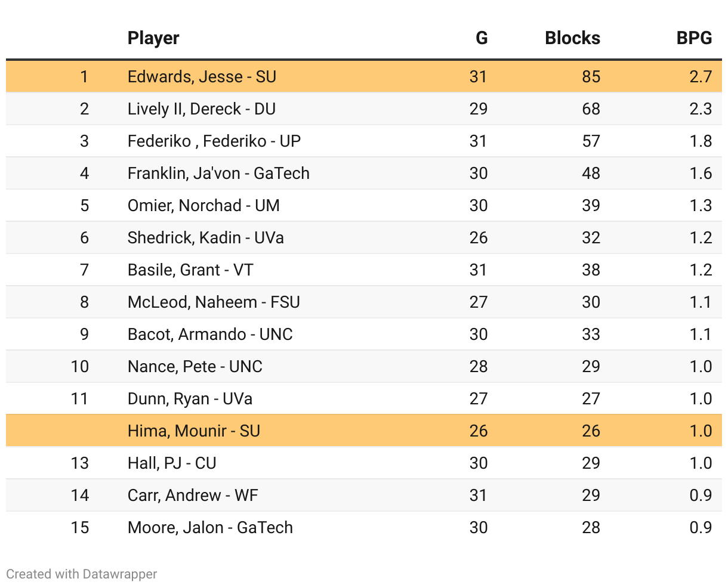
Task: Click the highlighted Hima, Mounir - SU name
Action: pyautogui.click(x=194, y=431)
